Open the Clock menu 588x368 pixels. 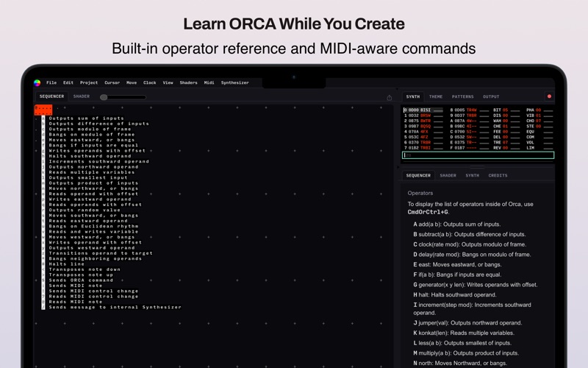(x=150, y=82)
